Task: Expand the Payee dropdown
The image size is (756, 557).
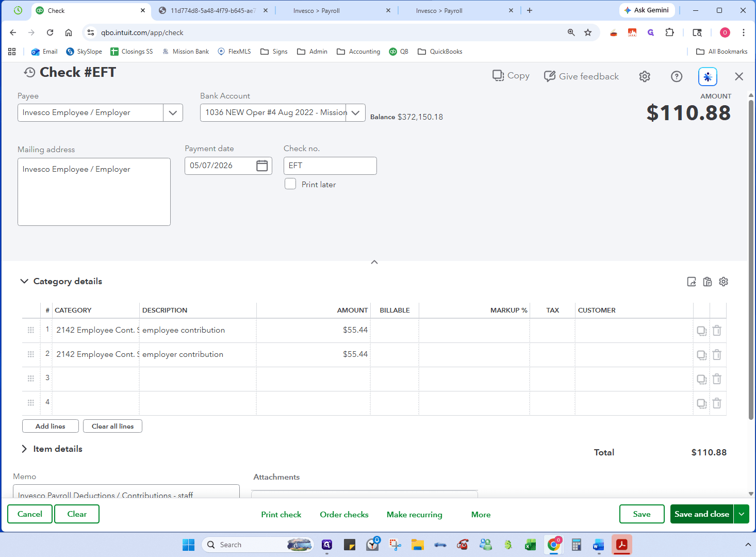Action: [x=173, y=113]
